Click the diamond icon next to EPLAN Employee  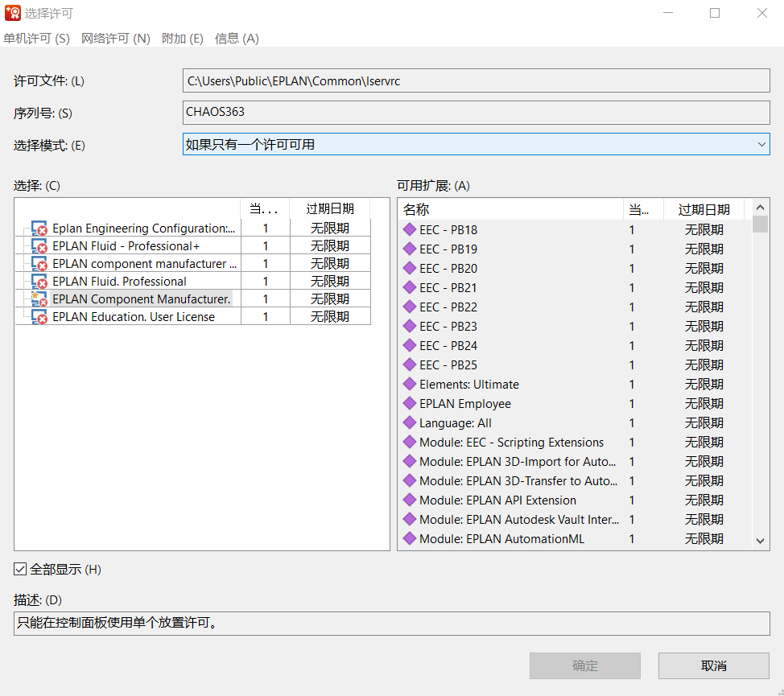point(409,404)
